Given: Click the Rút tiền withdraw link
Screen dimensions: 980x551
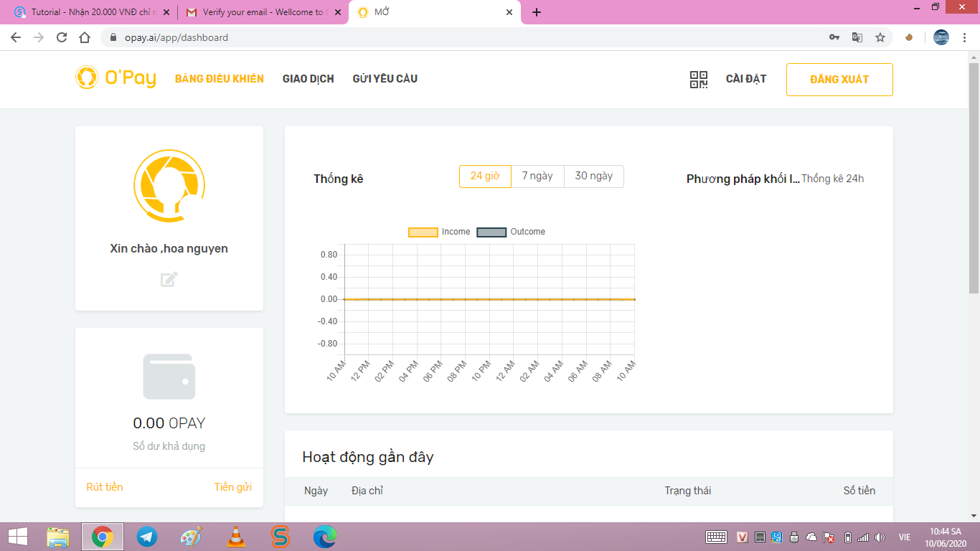Looking at the screenshot, I should 105,487.
